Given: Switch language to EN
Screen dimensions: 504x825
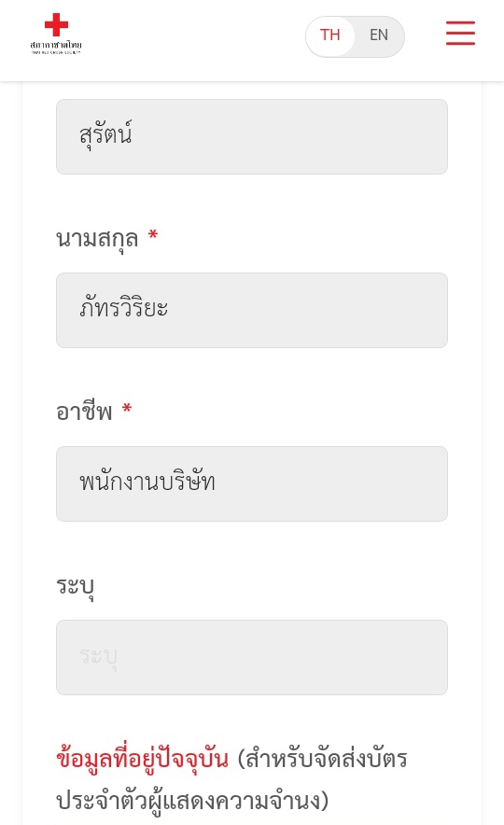Looking at the screenshot, I should (x=379, y=35).
